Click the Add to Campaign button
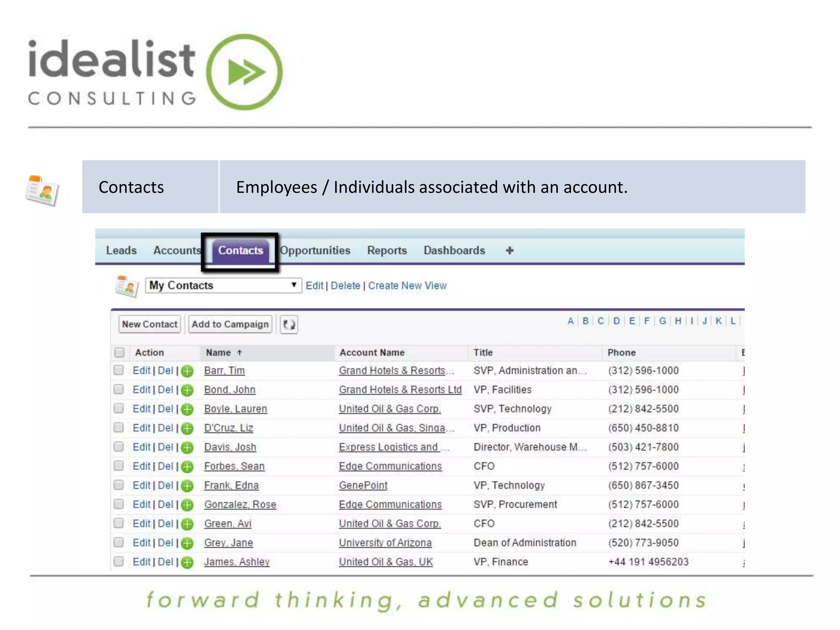The image size is (840, 630). [230, 324]
